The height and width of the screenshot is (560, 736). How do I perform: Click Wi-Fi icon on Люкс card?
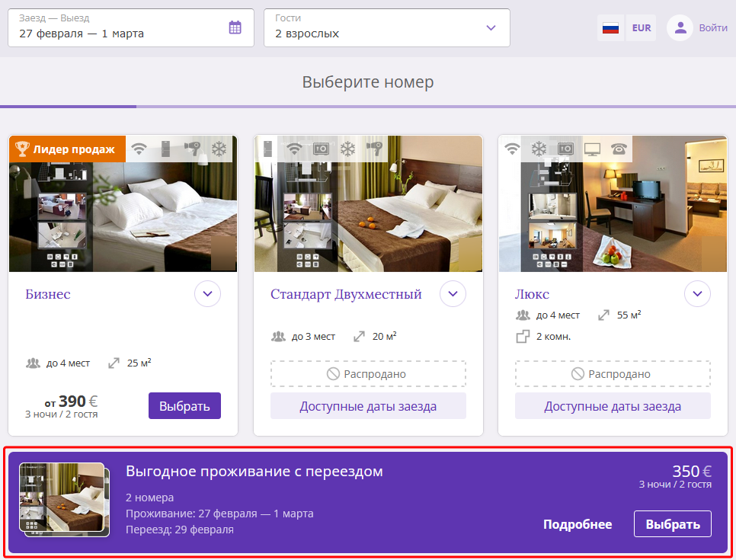512,149
